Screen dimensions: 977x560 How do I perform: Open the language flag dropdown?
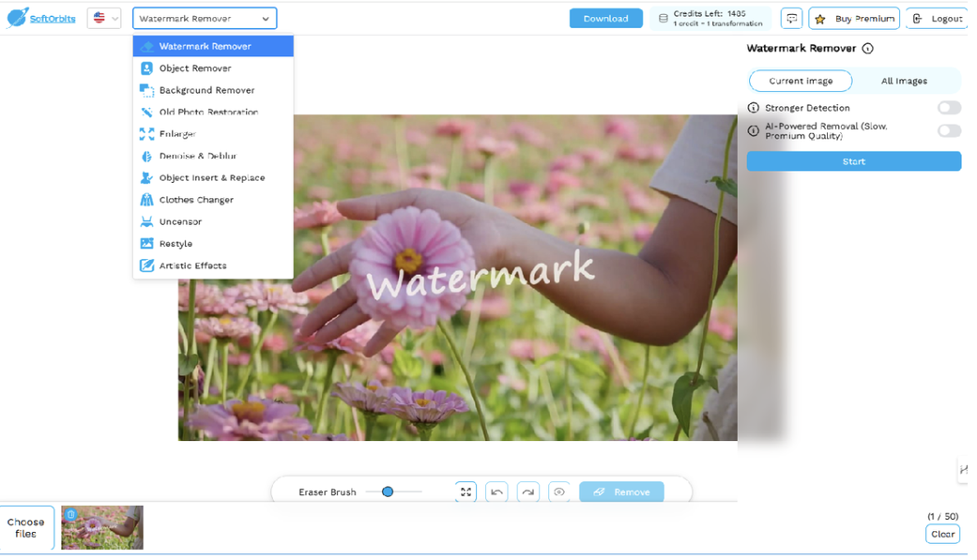(x=104, y=18)
